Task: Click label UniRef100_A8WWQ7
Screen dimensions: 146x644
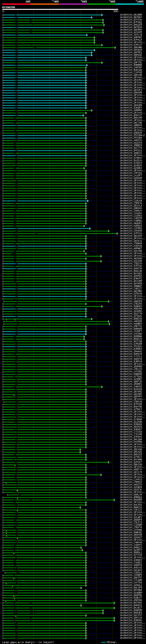Action: [131, 286]
